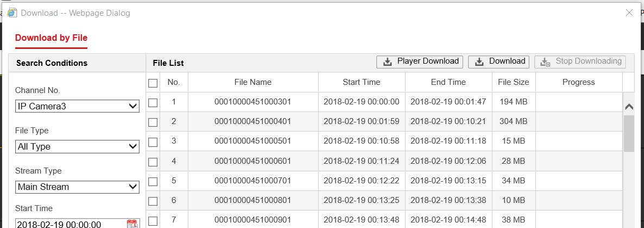Click the Start Time input field
This screenshot has width=644, height=228.
(x=70, y=224)
